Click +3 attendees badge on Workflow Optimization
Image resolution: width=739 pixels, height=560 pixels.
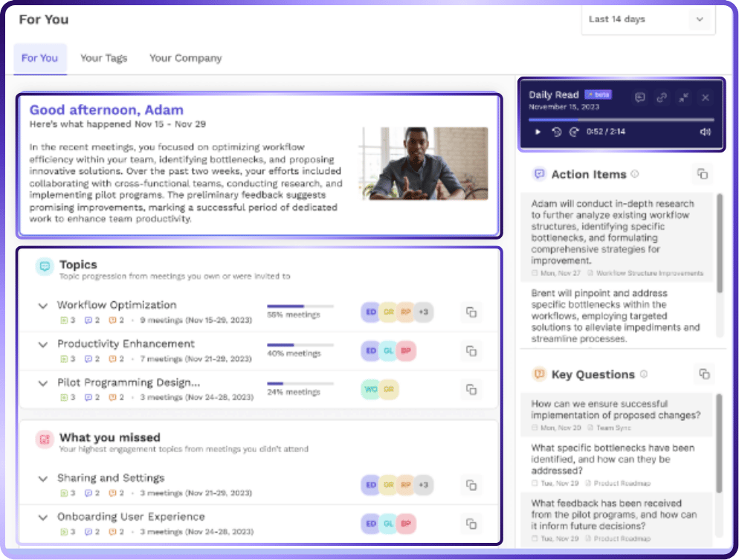coord(424,312)
